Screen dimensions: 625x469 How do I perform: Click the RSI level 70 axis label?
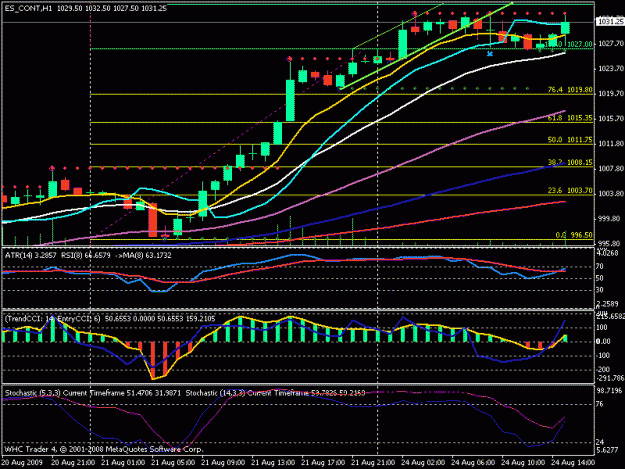point(599,266)
